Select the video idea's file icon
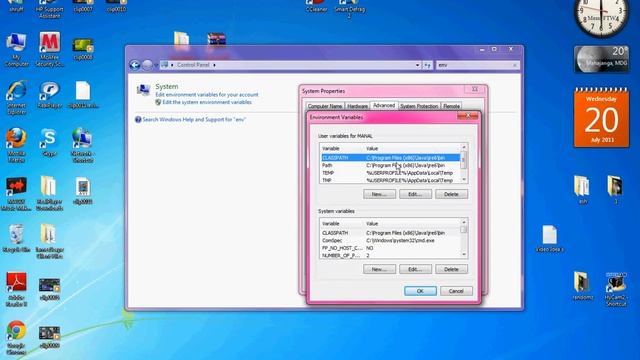640x360 pixels. tap(549, 238)
